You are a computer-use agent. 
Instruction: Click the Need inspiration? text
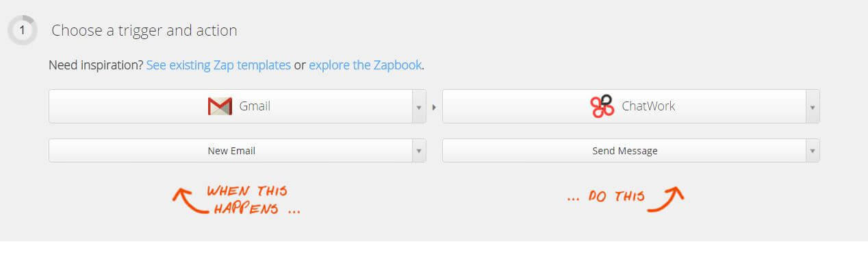(96, 66)
